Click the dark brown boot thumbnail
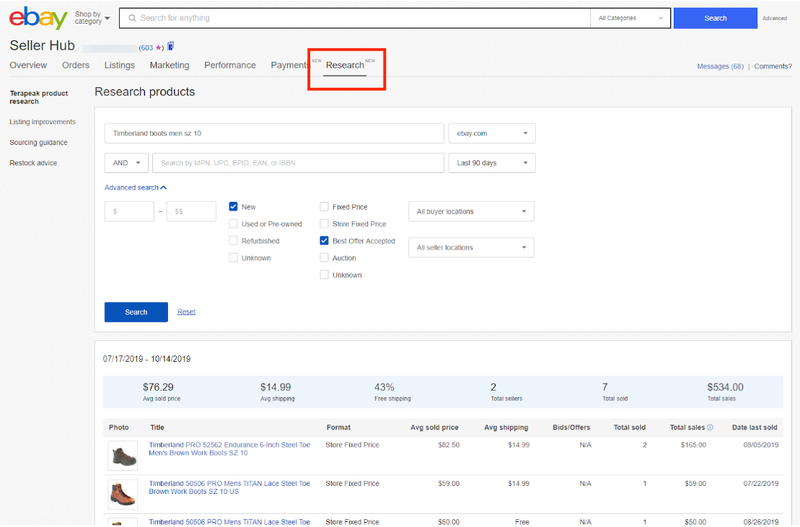 (122, 456)
